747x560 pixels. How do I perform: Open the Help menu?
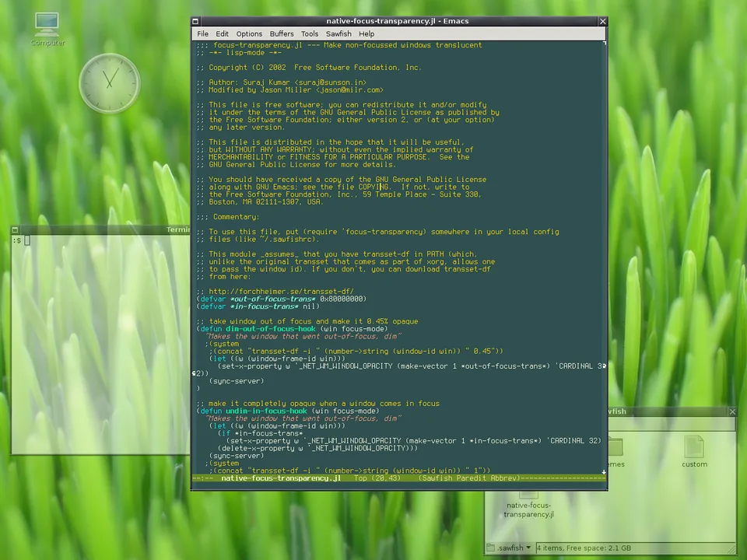(366, 33)
